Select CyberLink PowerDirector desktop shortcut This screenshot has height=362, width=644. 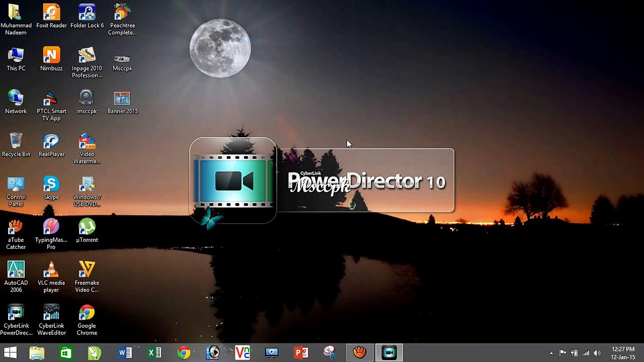click(x=16, y=320)
